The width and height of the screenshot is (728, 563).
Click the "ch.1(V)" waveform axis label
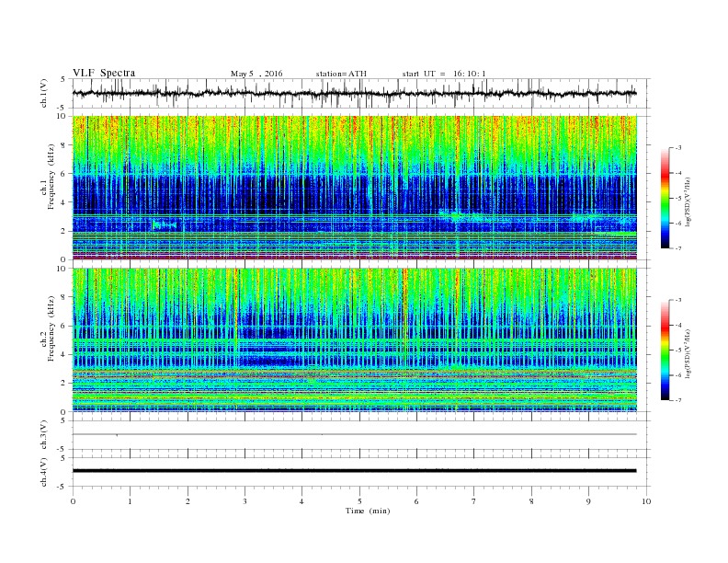44,93
